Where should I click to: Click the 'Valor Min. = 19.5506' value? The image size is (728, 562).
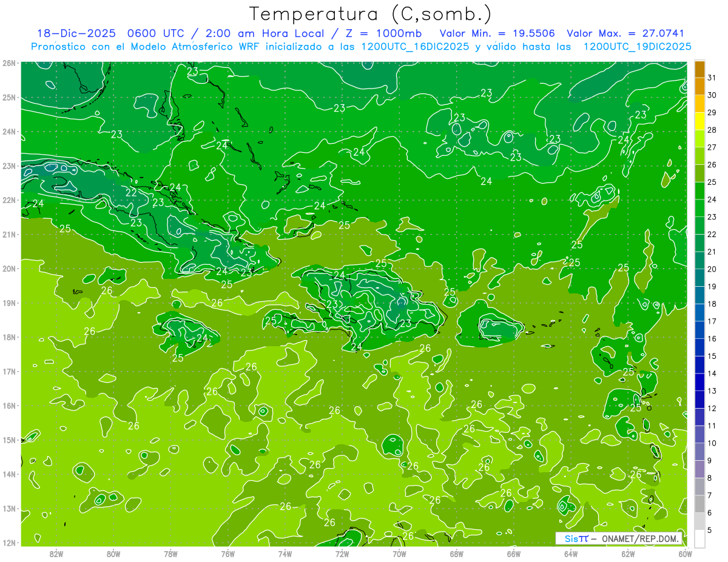(x=497, y=33)
